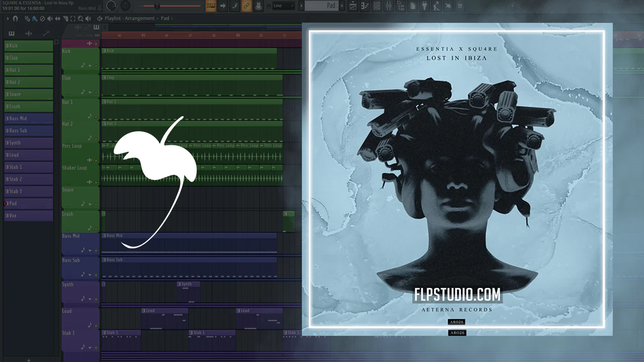Select the Paint brush tool
The width and height of the screenshot is (644, 362).
(x=34, y=19)
